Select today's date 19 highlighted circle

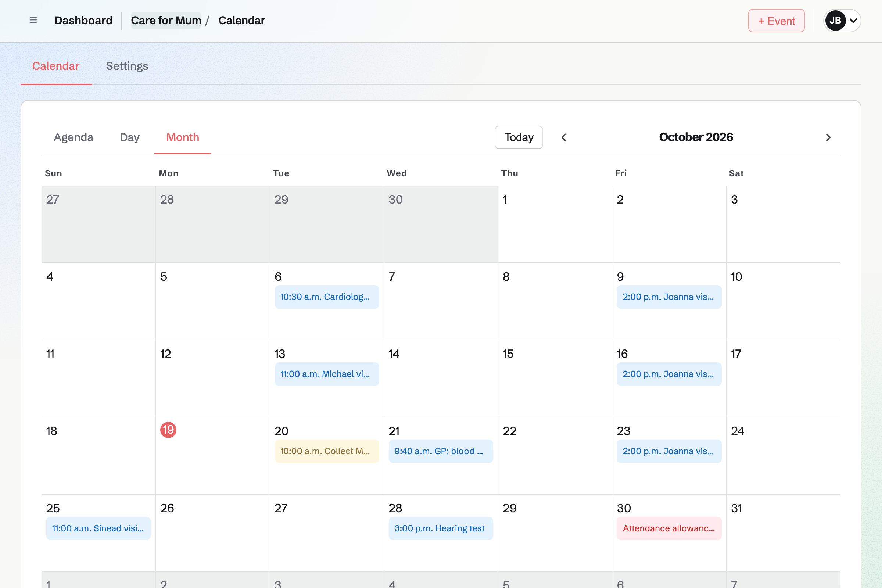click(168, 430)
